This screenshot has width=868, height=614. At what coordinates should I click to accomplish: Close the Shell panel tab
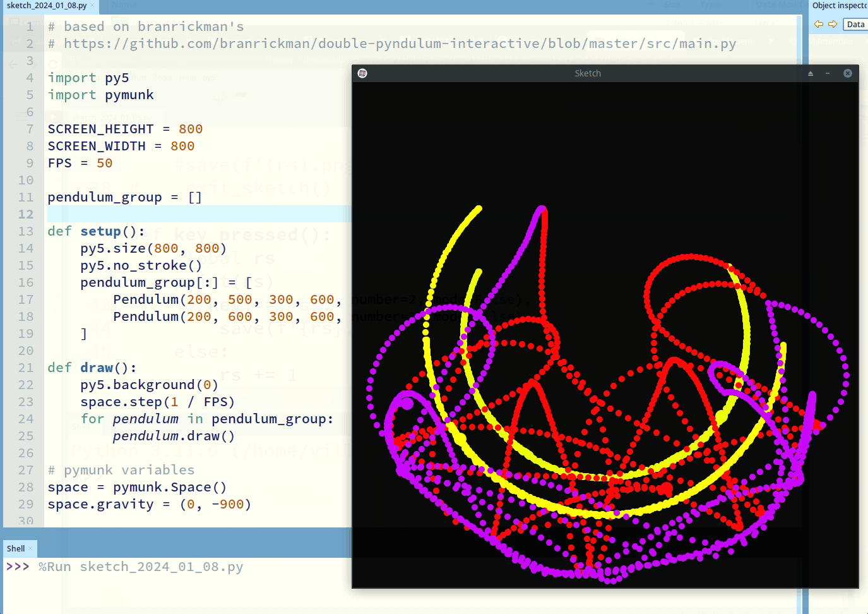pyautogui.click(x=30, y=548)
